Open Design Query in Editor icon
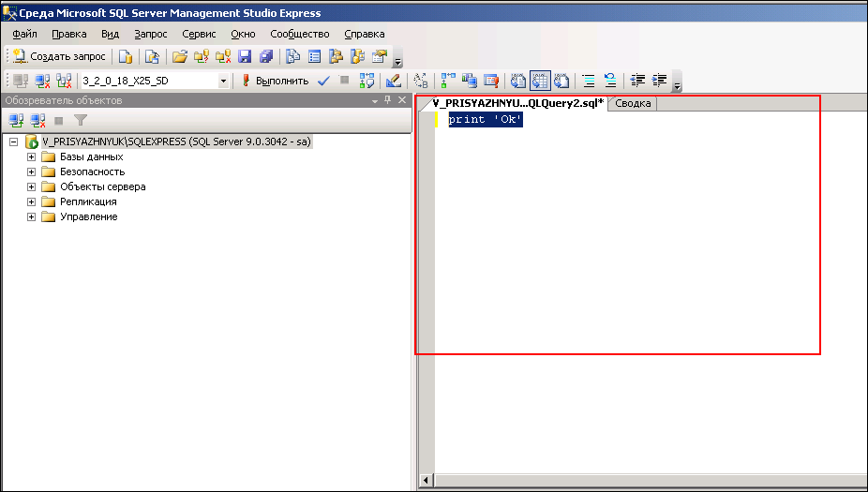This screenshot has height=492, width=868. click(394, 81)
